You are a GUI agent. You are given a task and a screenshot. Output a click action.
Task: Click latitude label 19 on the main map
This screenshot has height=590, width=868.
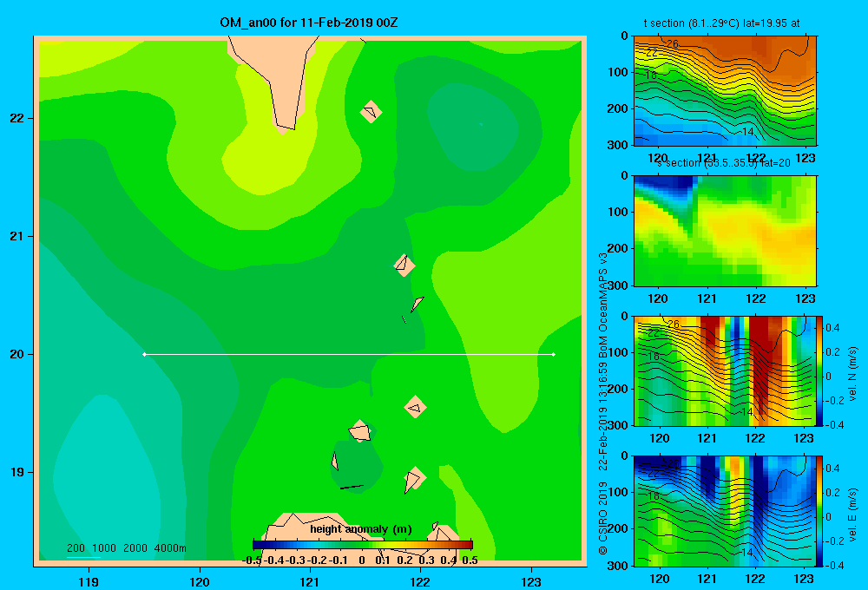[x=17, y=472]
